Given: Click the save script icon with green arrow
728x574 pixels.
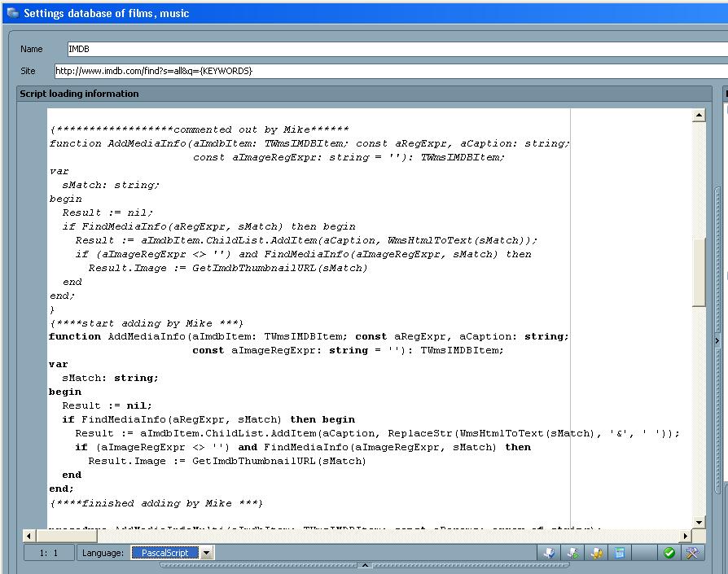Looking at the screenshot, I should point(573,553).
